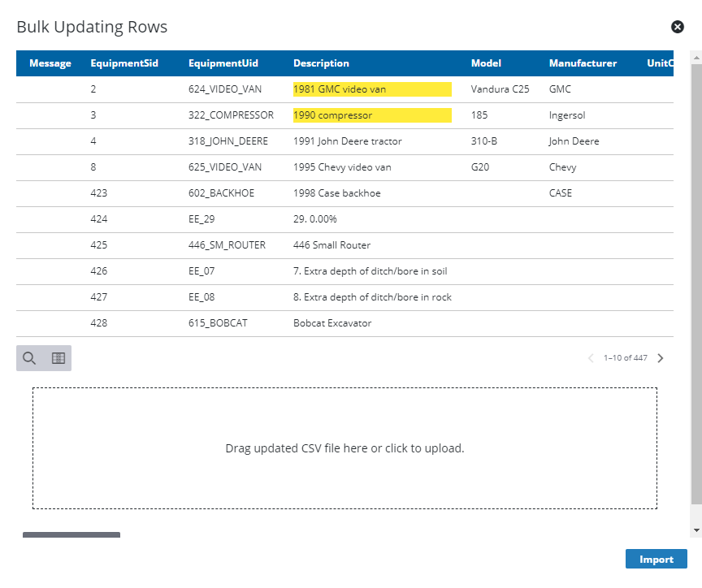Click the next page chevron arrow
The height and width of the screenshot is (588, 702).
coord(660,357)
